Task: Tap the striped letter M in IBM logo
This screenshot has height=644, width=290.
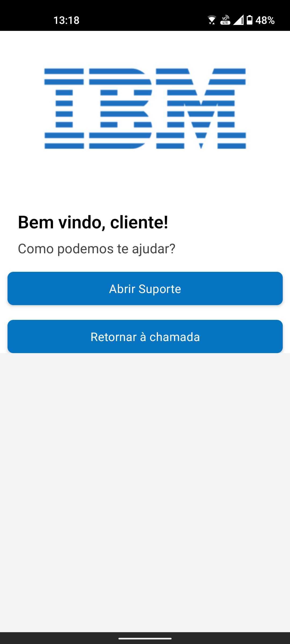Action: 201,108
